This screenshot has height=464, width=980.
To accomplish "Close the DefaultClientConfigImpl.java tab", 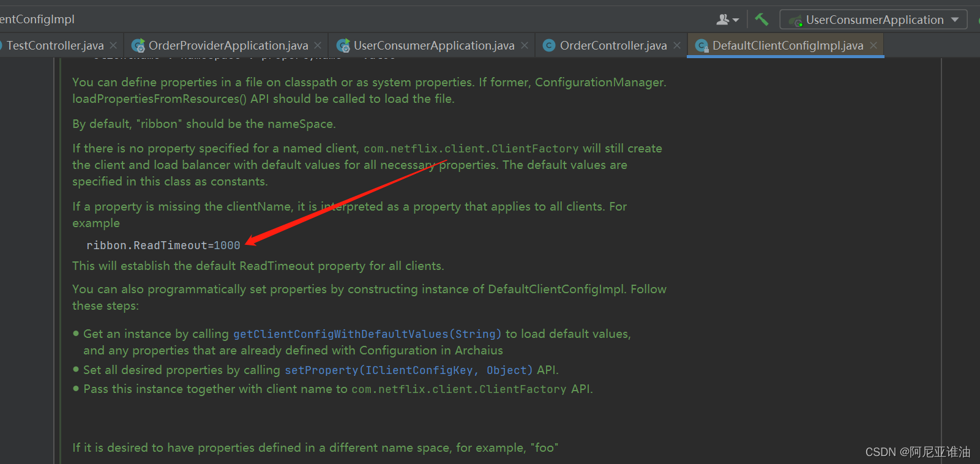I will point(873,45).
